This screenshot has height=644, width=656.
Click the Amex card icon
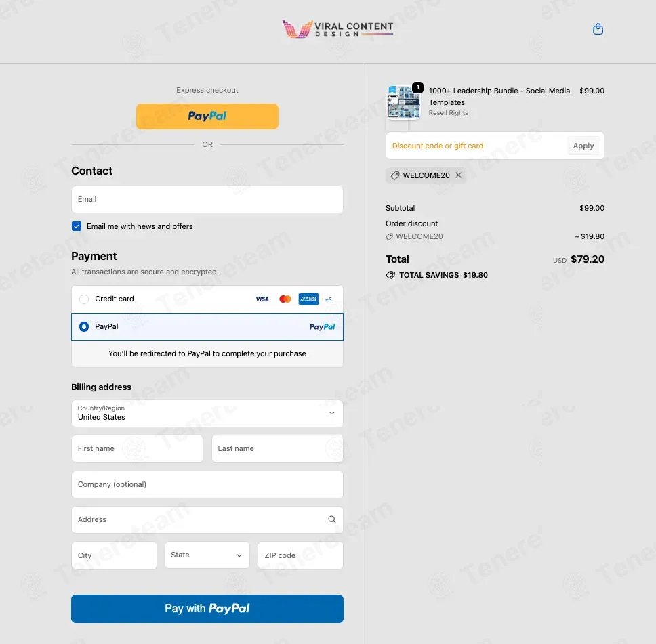308,299
